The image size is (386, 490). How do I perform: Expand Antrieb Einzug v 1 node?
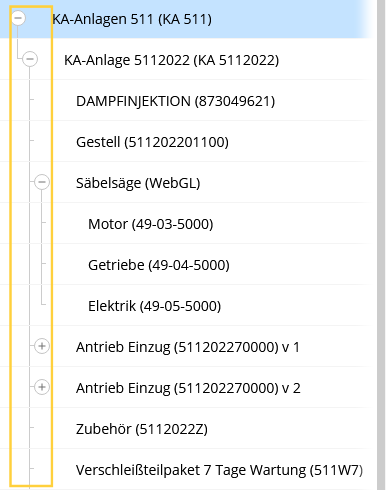tap(42, 346)
